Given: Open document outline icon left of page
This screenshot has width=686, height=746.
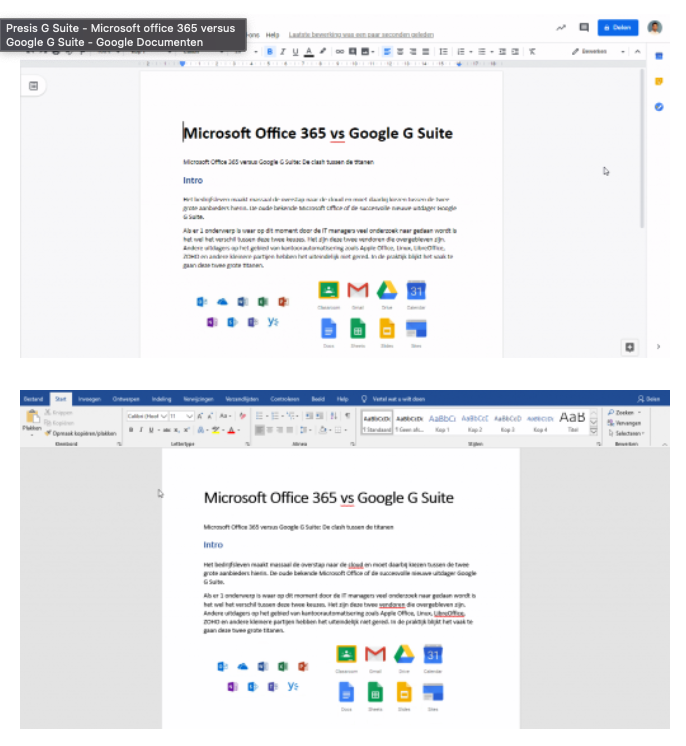Looking at the screenshot, I should [33, 87].
